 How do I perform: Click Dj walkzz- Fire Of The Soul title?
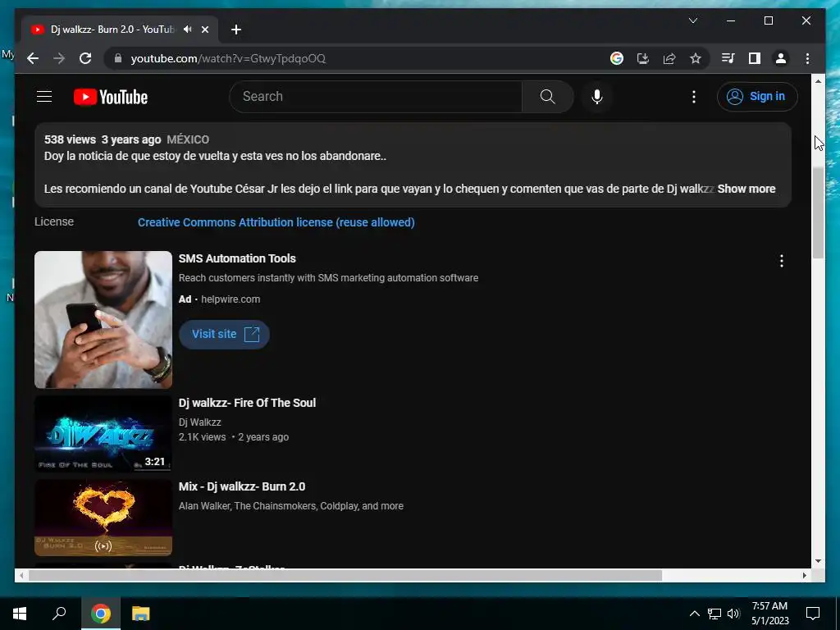pos(247,403)
